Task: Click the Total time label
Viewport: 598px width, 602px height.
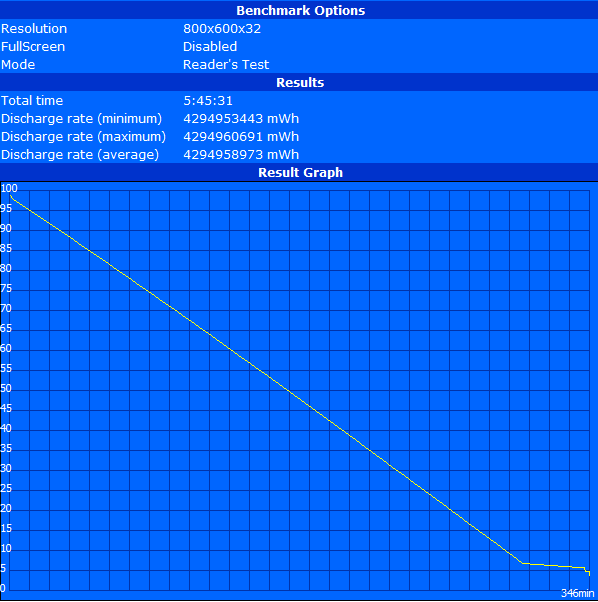Action: click(32, 101)
